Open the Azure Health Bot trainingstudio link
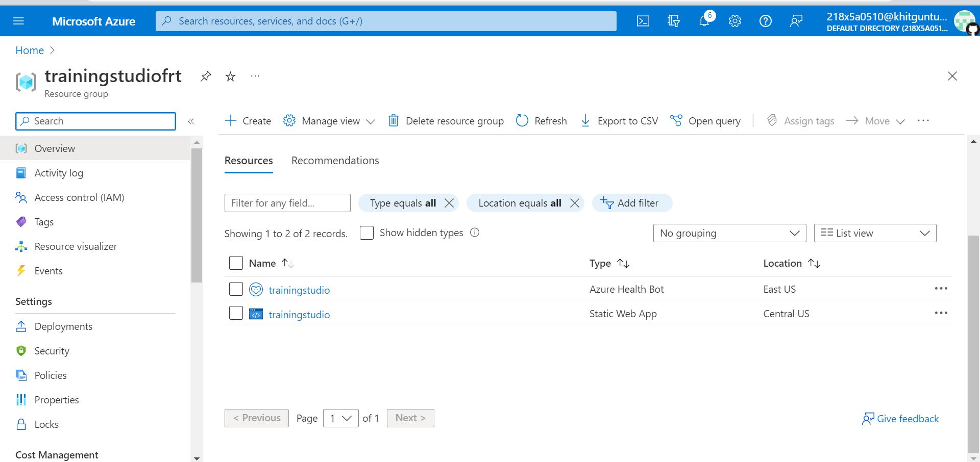Screen dimensions: 980x462 pos(299,290)
